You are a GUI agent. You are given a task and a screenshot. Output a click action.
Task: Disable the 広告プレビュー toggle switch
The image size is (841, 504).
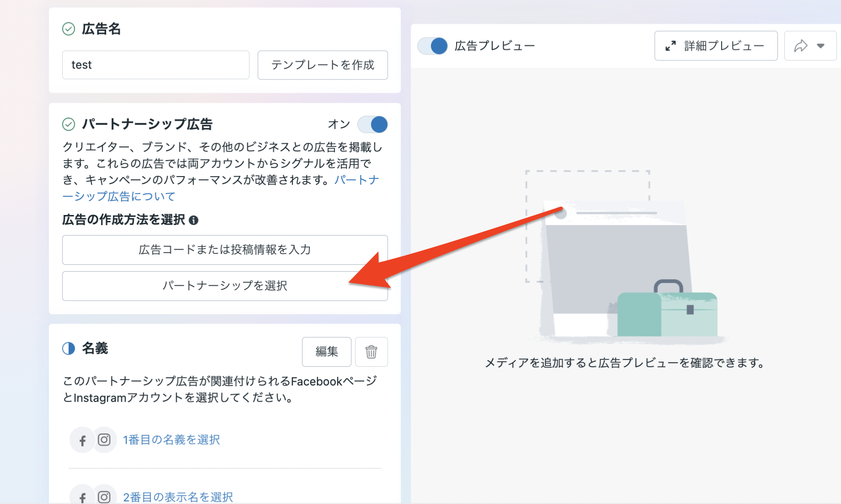coord(432,46)
